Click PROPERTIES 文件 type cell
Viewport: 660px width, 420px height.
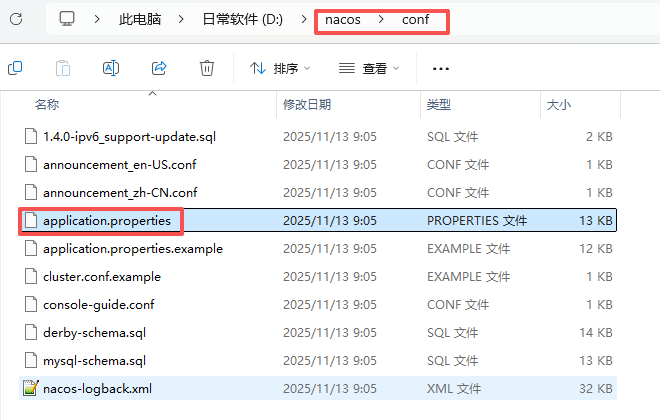tap(477, 221)
